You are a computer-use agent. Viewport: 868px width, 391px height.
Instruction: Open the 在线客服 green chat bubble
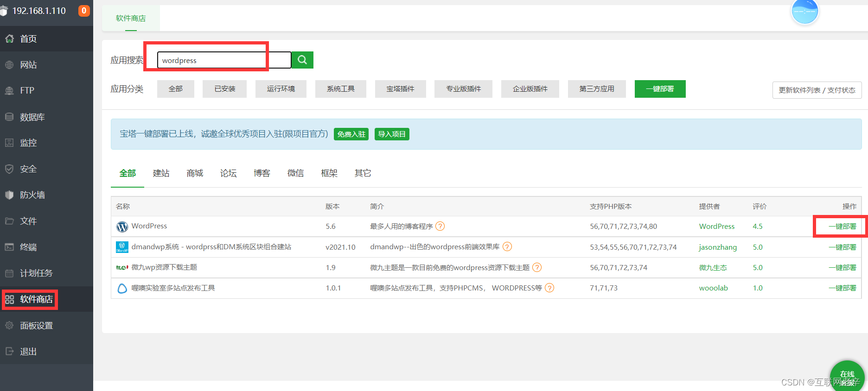pos(847,378)
